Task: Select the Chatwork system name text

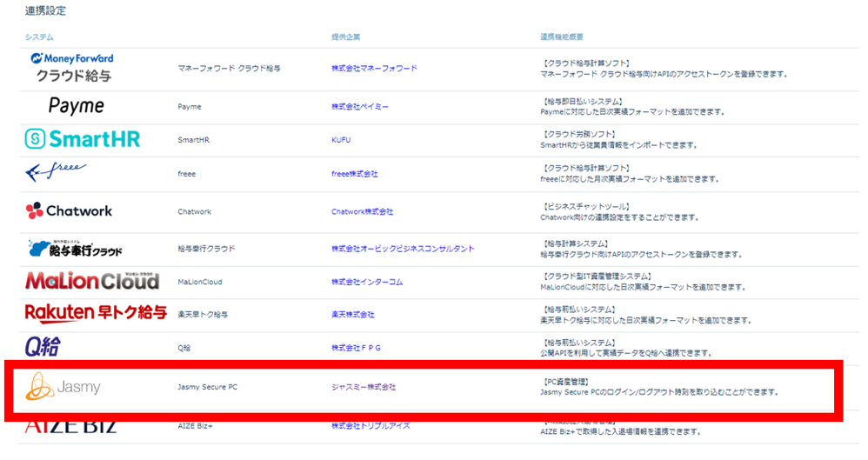Action: point(194,211)
